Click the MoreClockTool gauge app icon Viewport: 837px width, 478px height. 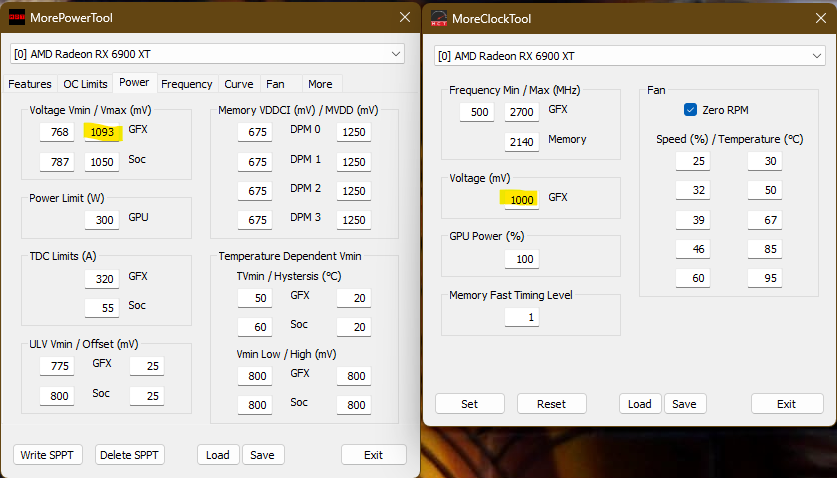[x=439, y=18]
